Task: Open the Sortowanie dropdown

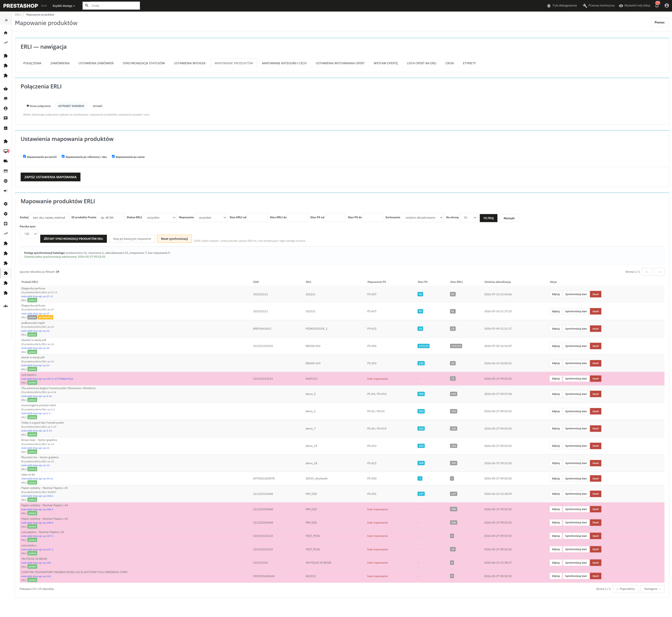Action: click(x=422, y=218)
